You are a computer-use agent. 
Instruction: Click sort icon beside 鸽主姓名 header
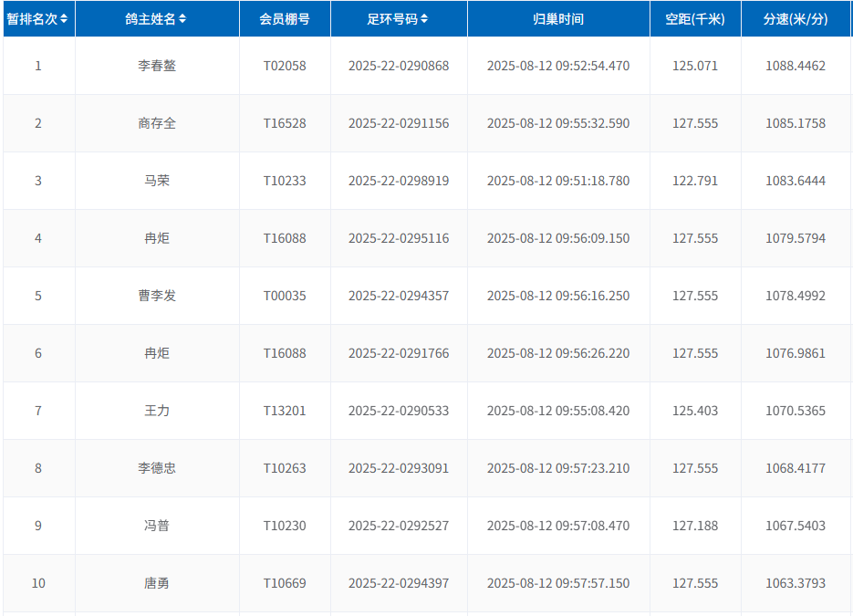182,19
